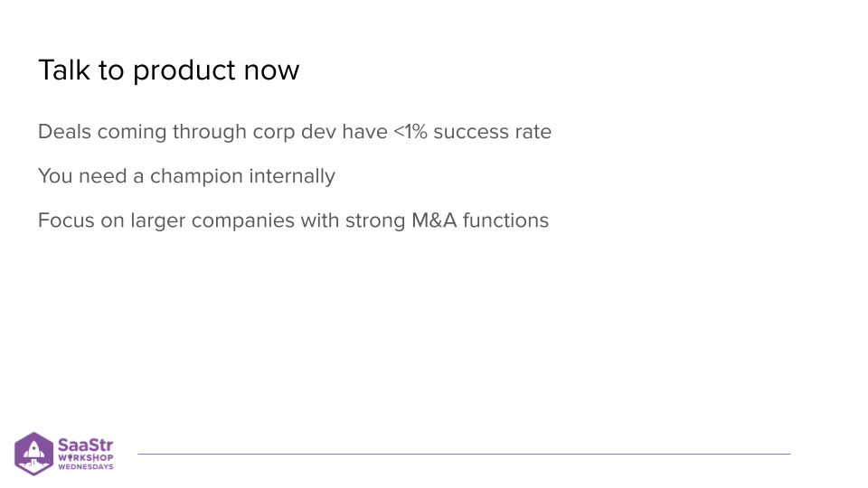Click the purple SaaStr wordmark text
Image resolution: width=868 pixels, height=488 pixels.
pos(85,445)
